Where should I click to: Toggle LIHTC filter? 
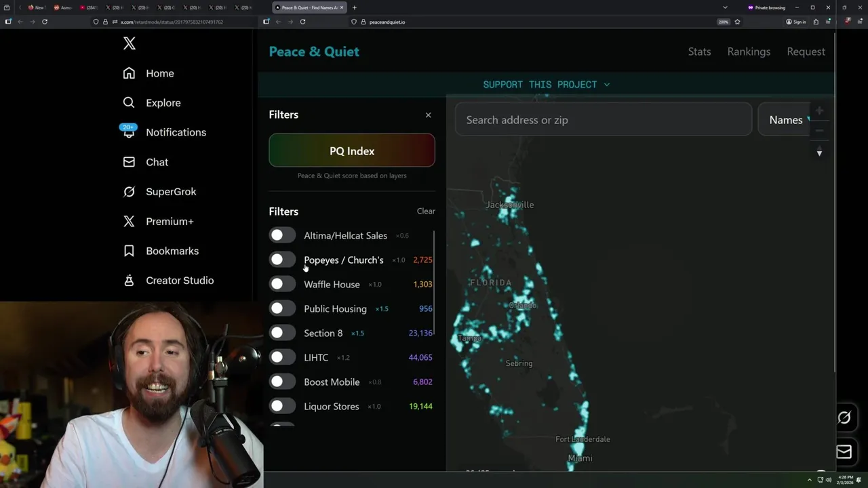pyautogui.click(x=282, y=357)
